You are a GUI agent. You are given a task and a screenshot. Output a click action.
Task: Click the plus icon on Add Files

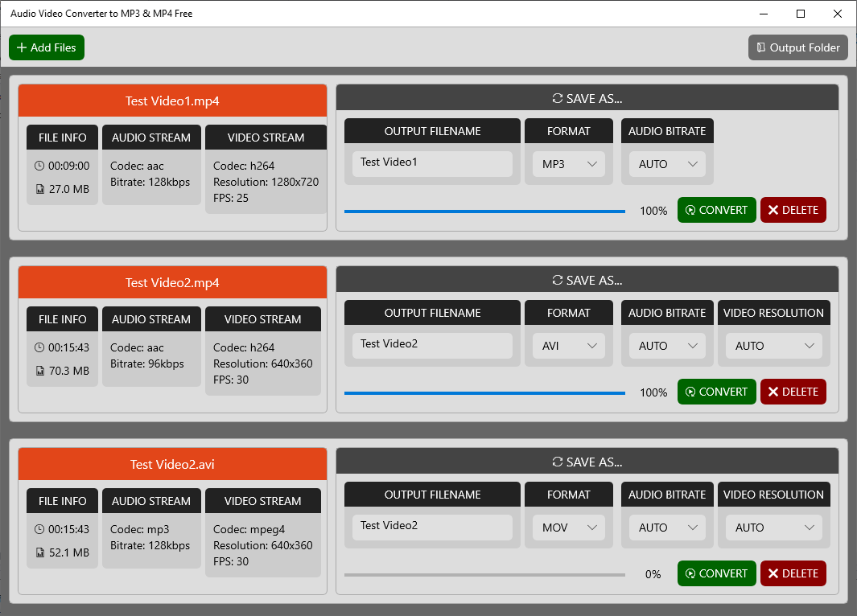(x=21, y=47)
